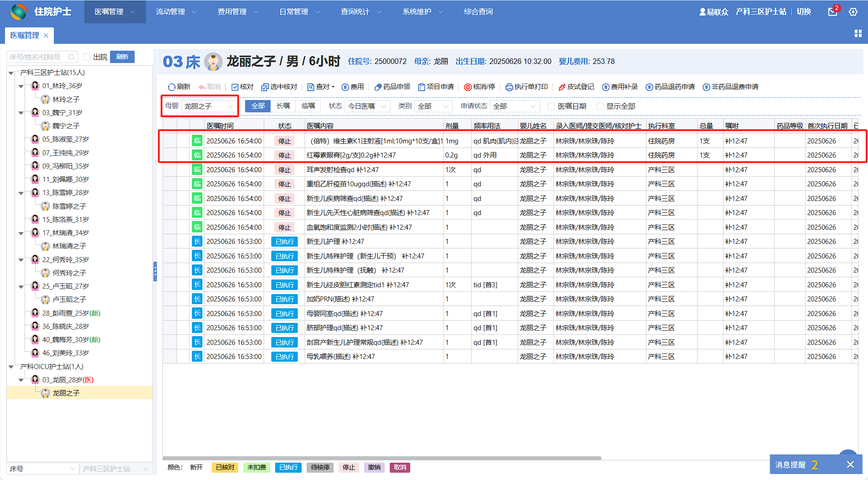868x480 pixels.
Task: Click the 临 badge on 耳声发射检查 row
Action: [x=197, y=169]
